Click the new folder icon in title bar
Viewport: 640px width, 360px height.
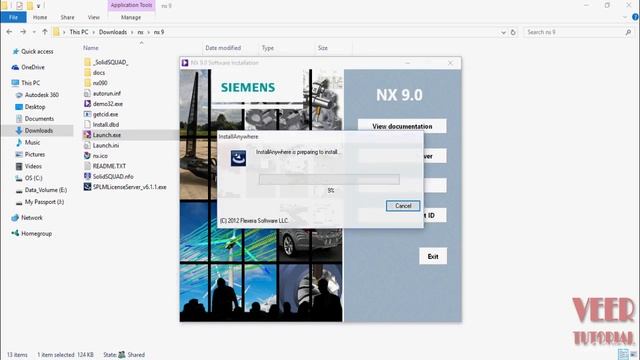tap(29, 6)
